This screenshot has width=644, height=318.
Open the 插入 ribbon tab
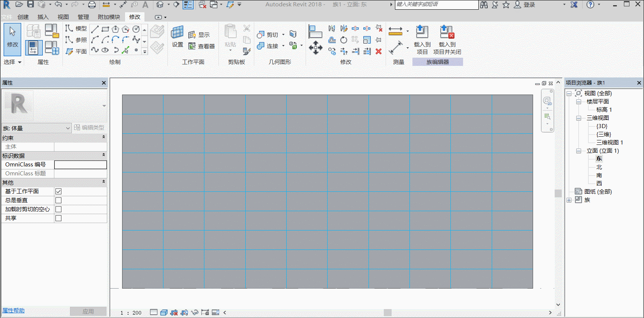click(43, 17)
